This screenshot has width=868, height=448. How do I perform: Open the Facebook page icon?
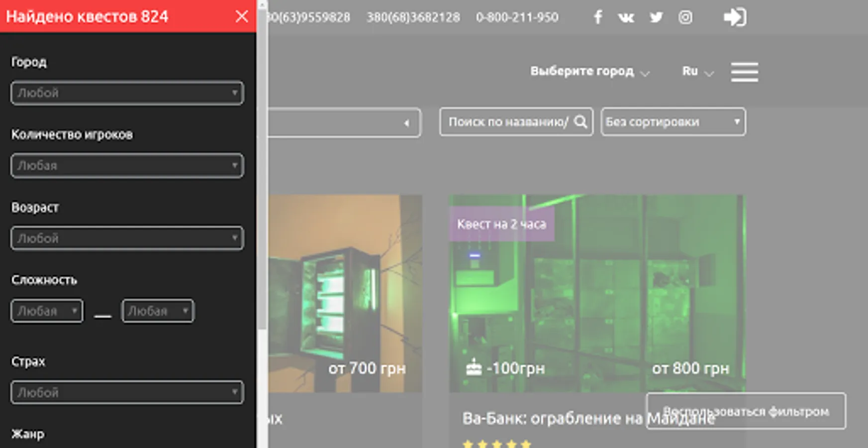click(x=598, y=17)
